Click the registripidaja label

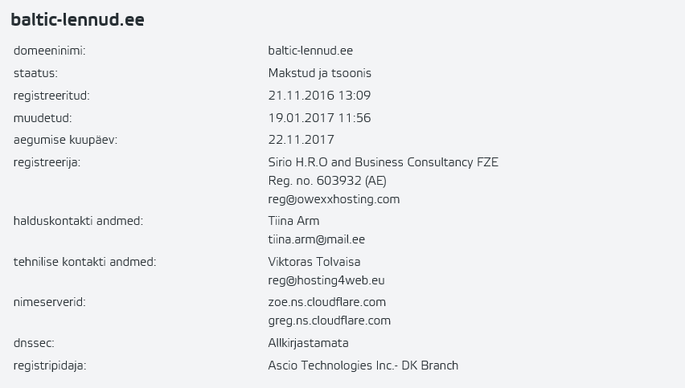click(50, 365)
